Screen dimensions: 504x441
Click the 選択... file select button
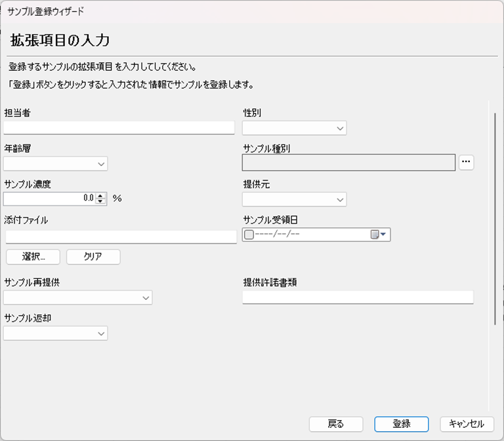[33, 257]
